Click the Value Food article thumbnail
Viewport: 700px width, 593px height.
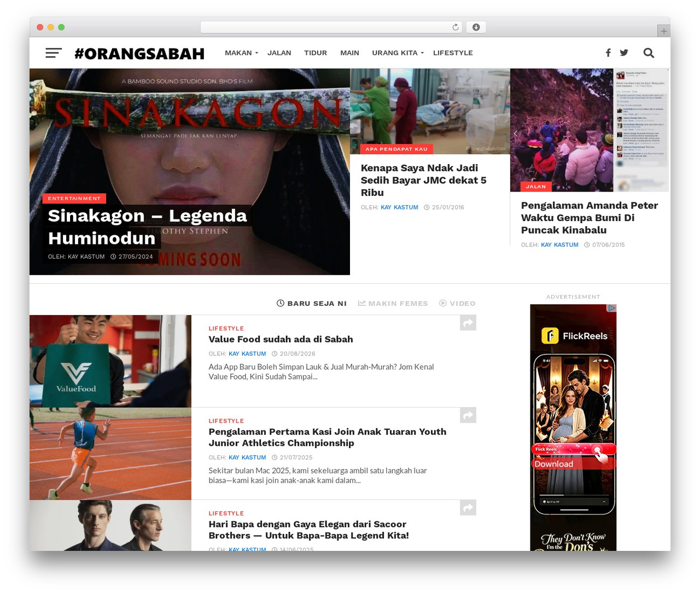pos(110,361)
